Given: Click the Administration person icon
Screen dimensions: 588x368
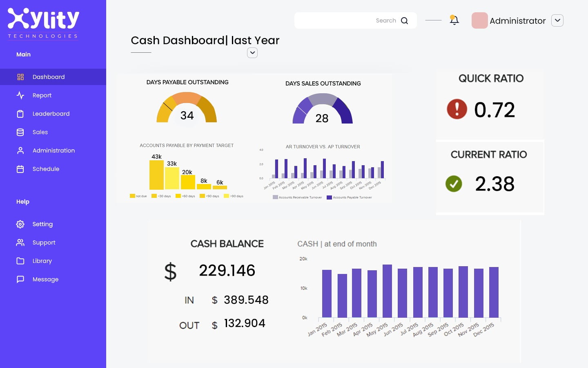Looking at the screenshot, I should (20, 150).
